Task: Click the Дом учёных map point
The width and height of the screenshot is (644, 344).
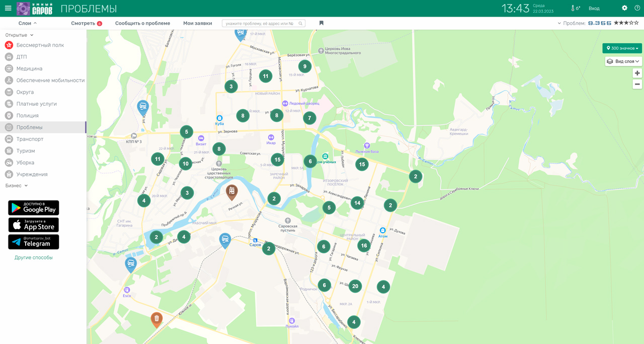Action: tap(325, 157)
